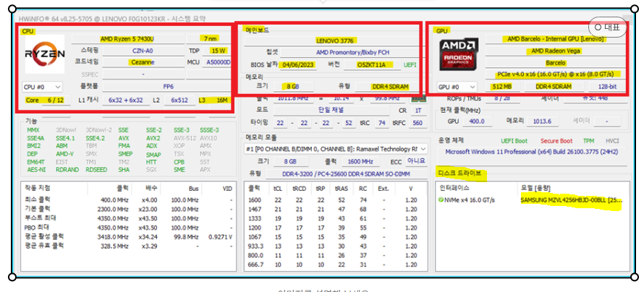Screen dimensions: 644x292
Task: Click the 16M L3 cache value
Action: click(222, 100)
